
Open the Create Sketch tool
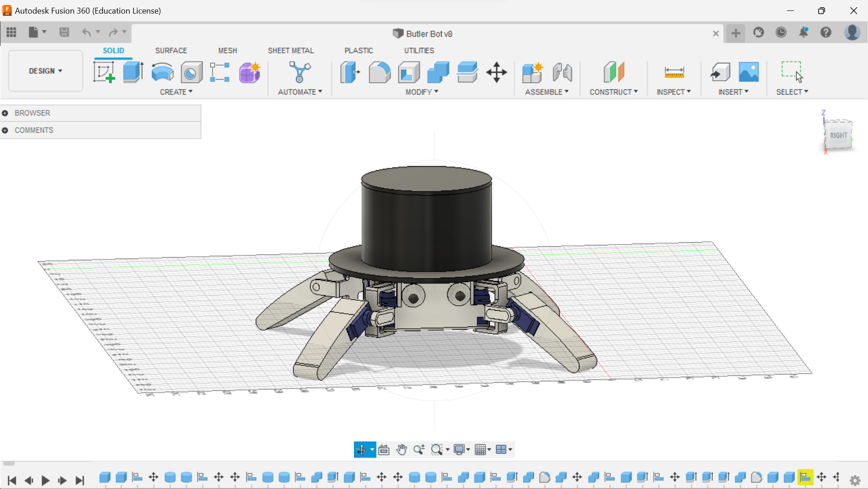(104, 72)
